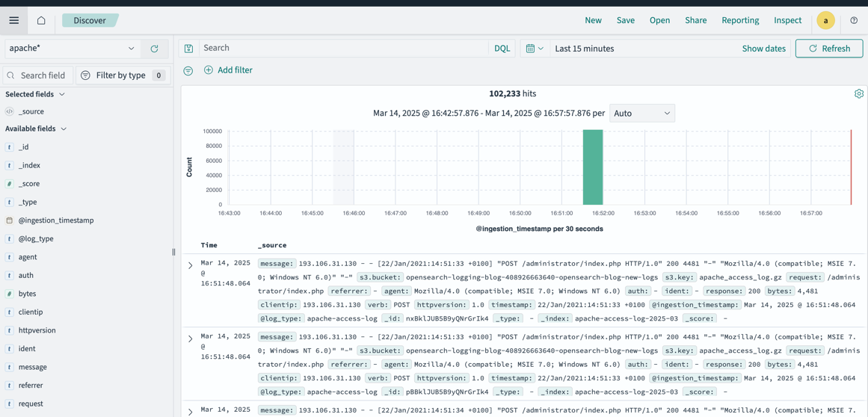Screen dimensions: 868x417
Task: Click Save in the top menu
Action: [626, 20]
